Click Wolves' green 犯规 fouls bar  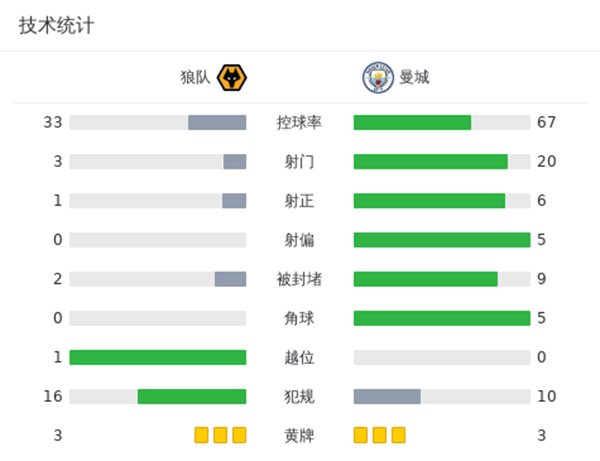tap(192, 396)
